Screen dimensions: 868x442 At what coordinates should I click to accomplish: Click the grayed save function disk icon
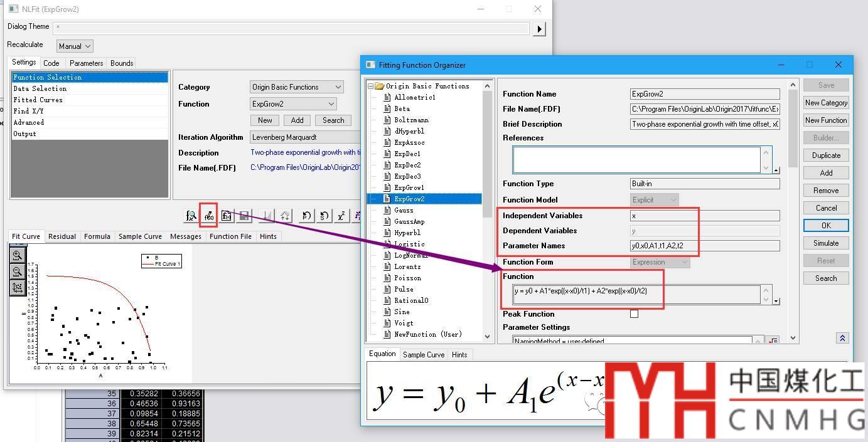tap(245, 216)
